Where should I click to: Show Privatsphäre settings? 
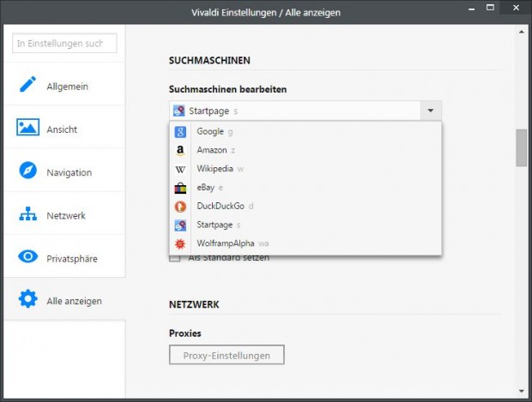tap(64, 256)
